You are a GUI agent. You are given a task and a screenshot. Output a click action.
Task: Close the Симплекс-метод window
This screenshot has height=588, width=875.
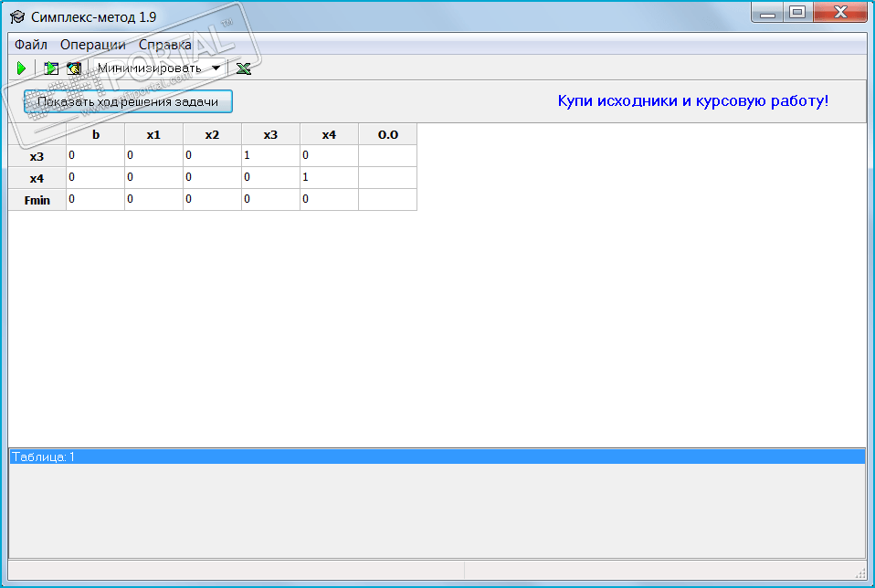tap(840, 12)
